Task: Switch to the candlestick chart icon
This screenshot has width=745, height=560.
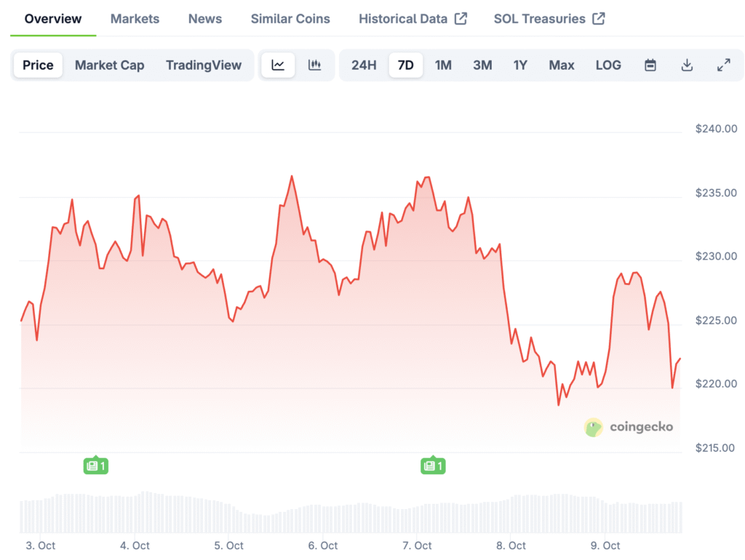Action: pyautogui.click(x=314, y=65)
